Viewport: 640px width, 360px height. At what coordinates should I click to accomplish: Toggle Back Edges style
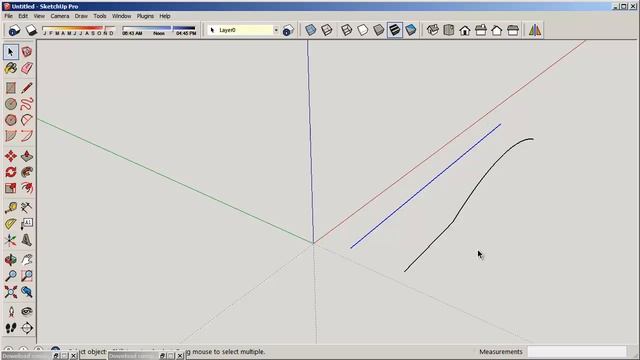pos(327,30)
